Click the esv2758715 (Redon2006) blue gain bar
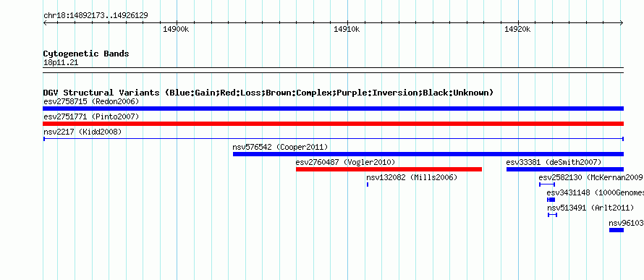The image size is (644, 280). [333, 109]
